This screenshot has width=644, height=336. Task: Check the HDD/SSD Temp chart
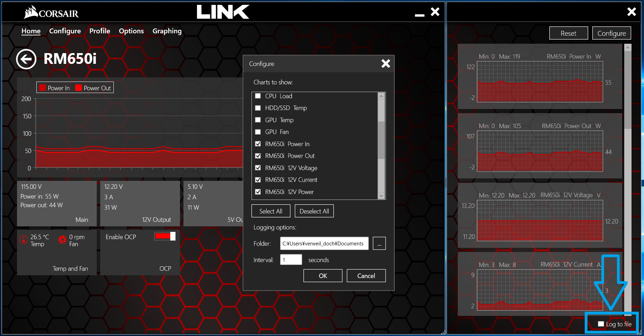[x=258, y=108]
